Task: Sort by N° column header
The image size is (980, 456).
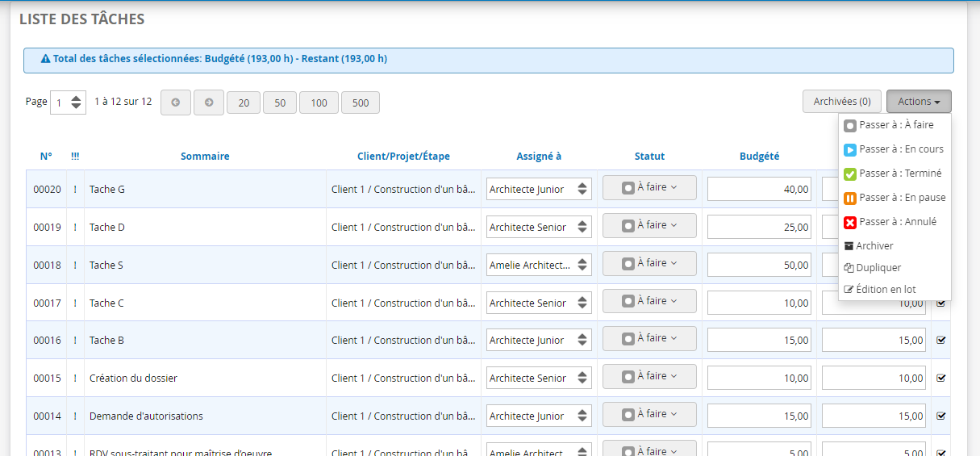Action: point(46,157)
